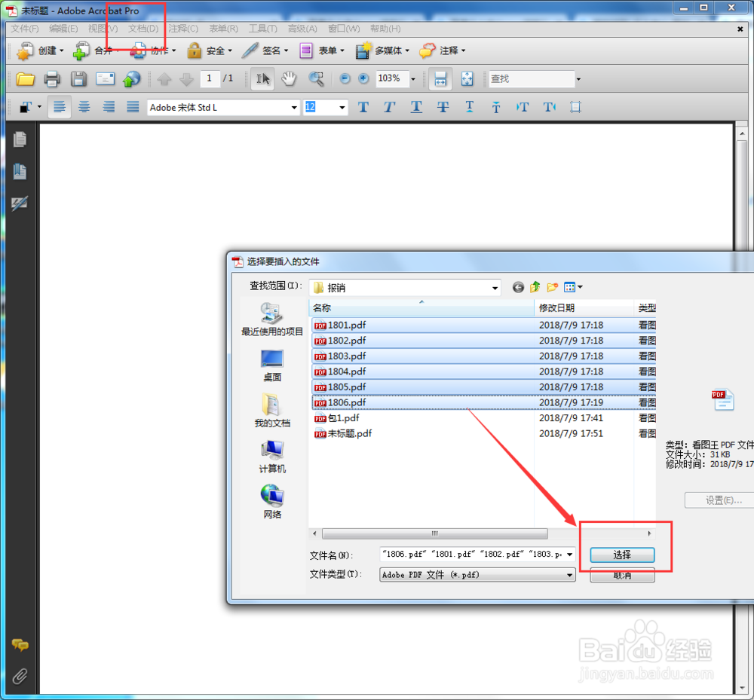Image resolution: width=754 pixels, height=700 pixels.
Task: Center align text
Action: point(84,107)
